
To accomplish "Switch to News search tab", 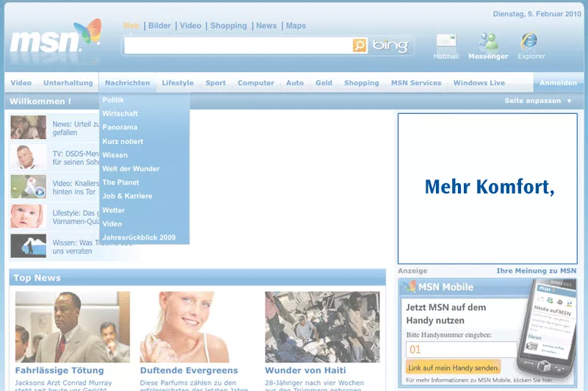I will 266,26.
